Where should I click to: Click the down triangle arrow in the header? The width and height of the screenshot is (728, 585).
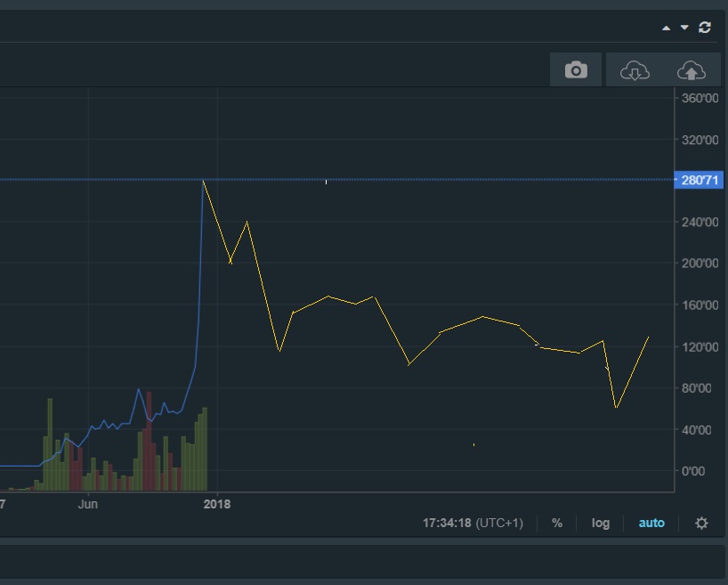(x=684, y=28)
